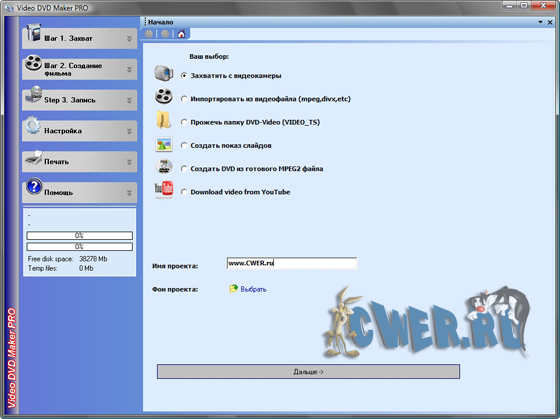560x419 pixels.
Task: Select Создать показ слайдов radio button
Action: click(184, 145)
